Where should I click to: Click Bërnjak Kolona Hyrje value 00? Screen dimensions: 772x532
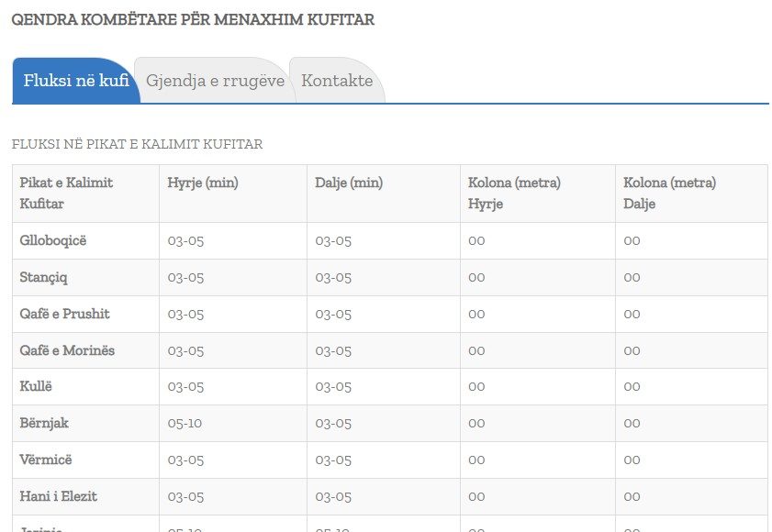(x=476, y=423)
